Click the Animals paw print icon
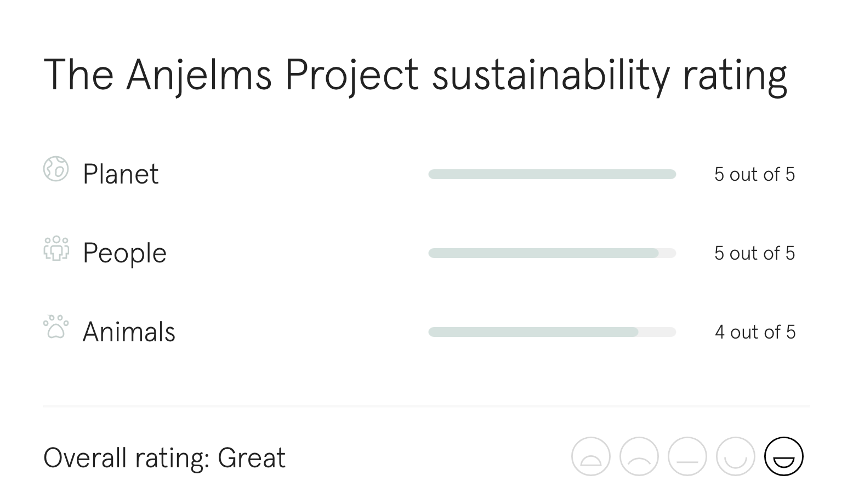Screen dimensions: 853x504 (56, 328)
